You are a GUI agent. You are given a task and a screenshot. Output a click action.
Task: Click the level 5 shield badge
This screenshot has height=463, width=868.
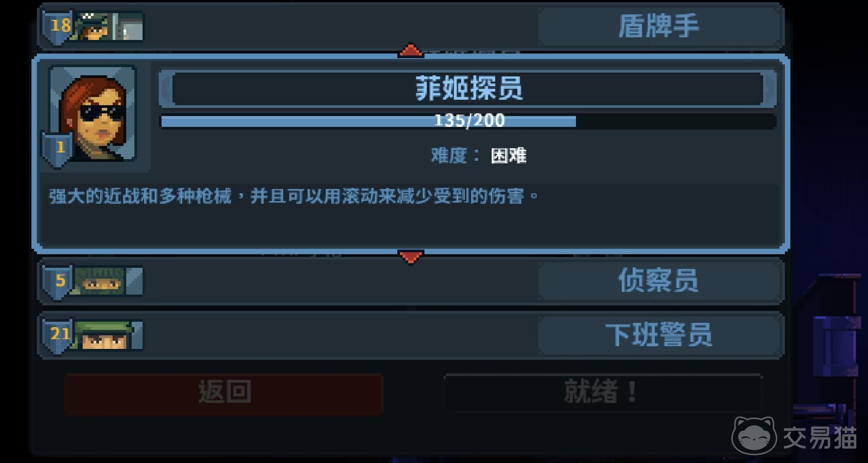coord(58,282)
